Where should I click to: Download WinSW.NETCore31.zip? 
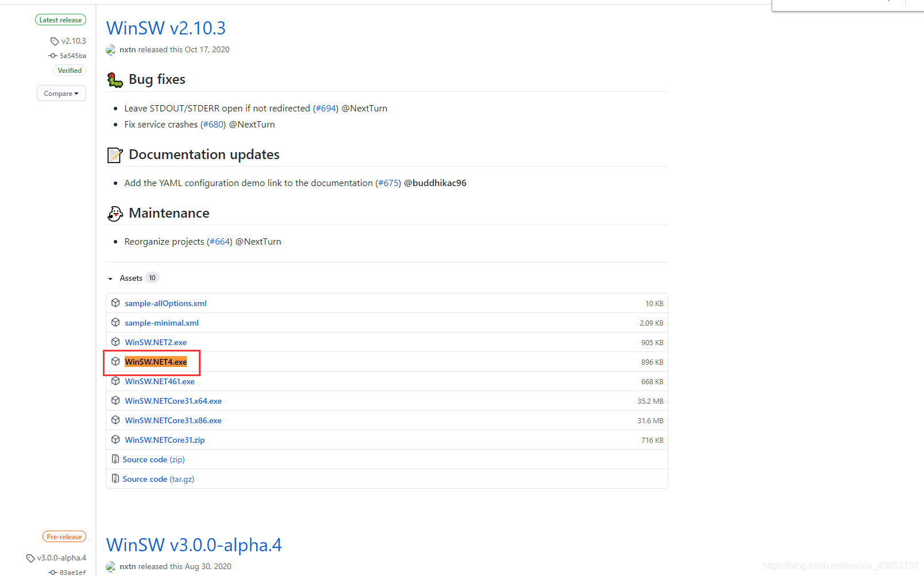(x=165, y=440)
